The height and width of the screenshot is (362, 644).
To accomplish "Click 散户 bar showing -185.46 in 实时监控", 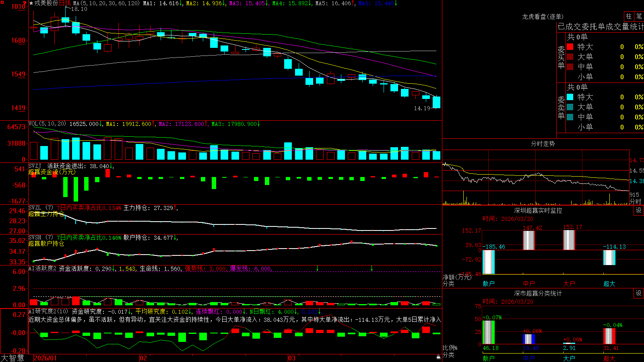I will pyautogui.click(x=489, y=262).
